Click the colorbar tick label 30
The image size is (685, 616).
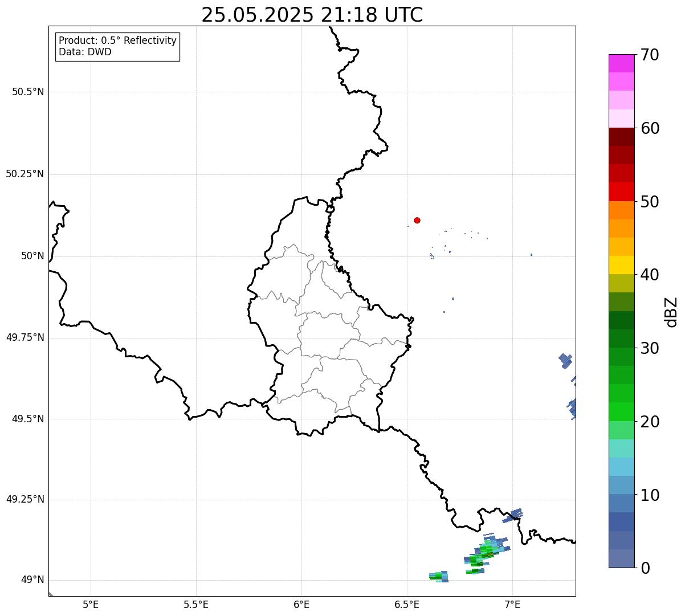(650, 348)
